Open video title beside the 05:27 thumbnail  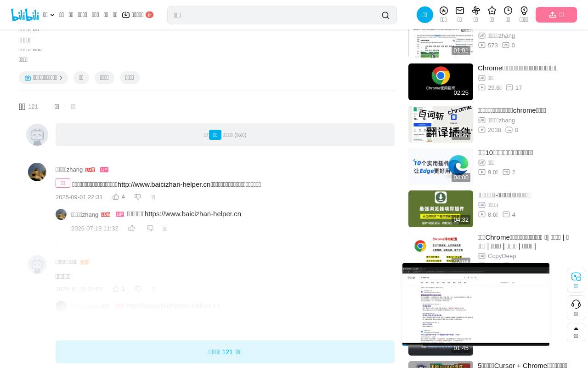[x=512, y=110]
